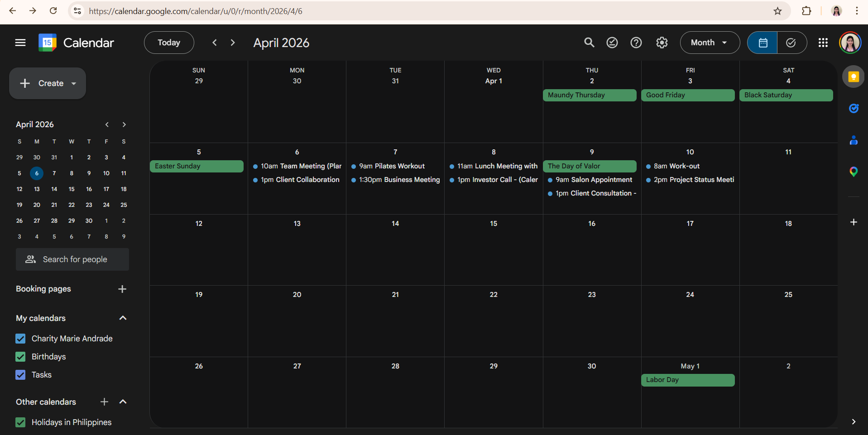Open the Good Friday holiday chip
The width and height of the screenshot is (868, 435).
[687, 95]
